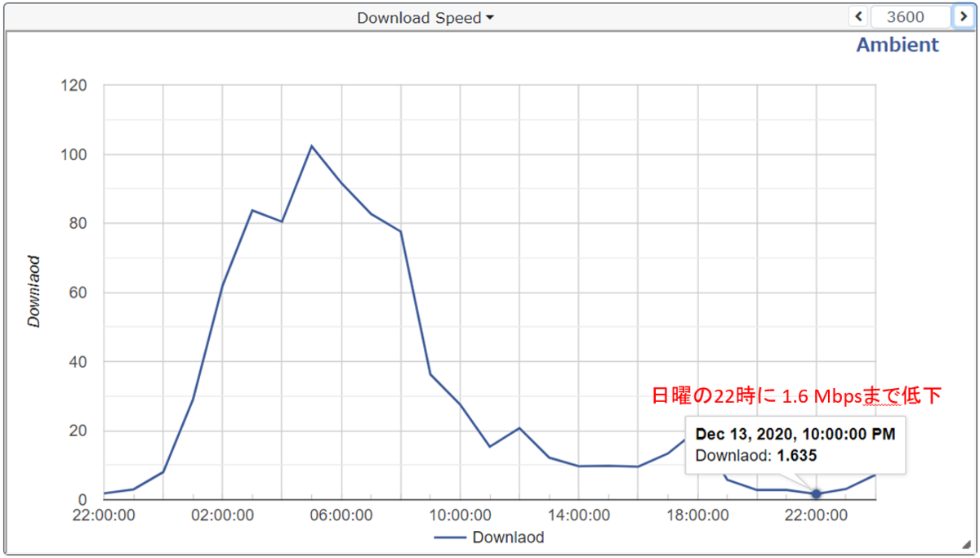Click the 06:00:00 x-axis label

(x=341, y=516)
